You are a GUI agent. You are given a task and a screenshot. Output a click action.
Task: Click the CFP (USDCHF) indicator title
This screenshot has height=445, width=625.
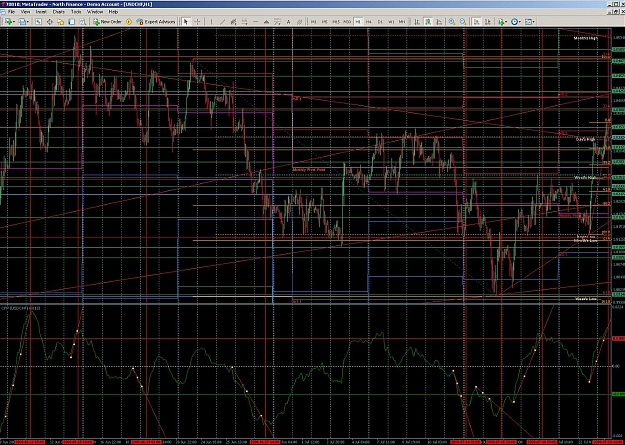pos(23,308)
